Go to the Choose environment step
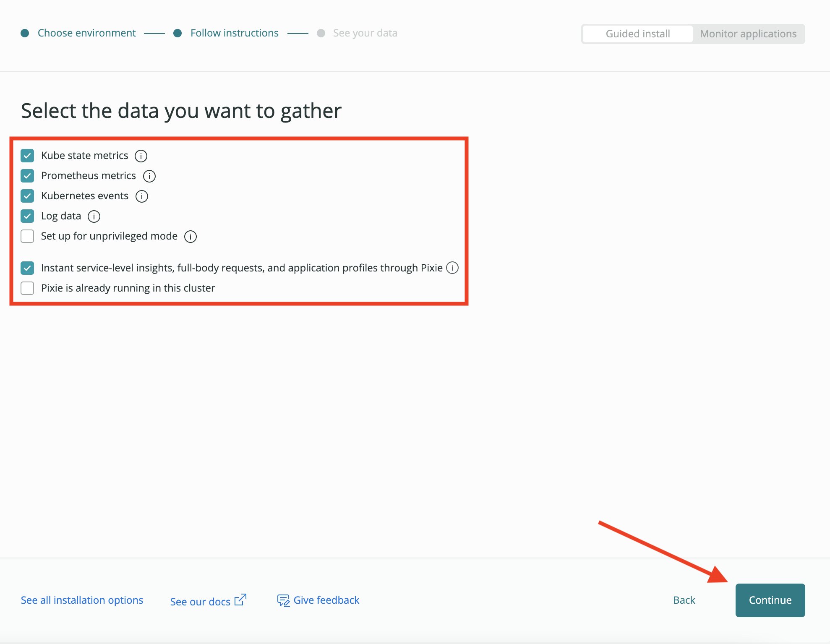830x644 pixels. click(x=86, y=33)
